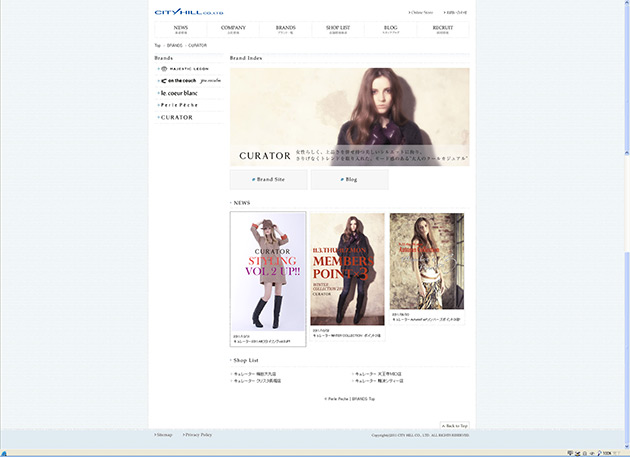Choose the Perle Peche brand logo
Screen dimensions: 630x457
180,104
